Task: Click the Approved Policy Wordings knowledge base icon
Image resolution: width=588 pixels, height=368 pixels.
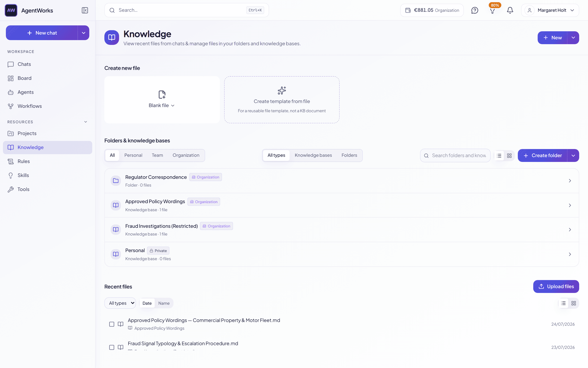Action: point(116,205)
